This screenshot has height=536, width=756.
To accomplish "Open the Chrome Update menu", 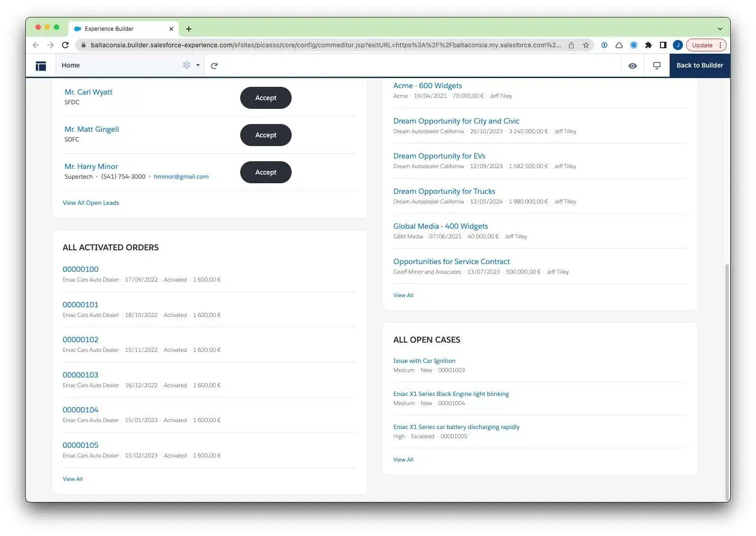I will [x=706, y=45].
